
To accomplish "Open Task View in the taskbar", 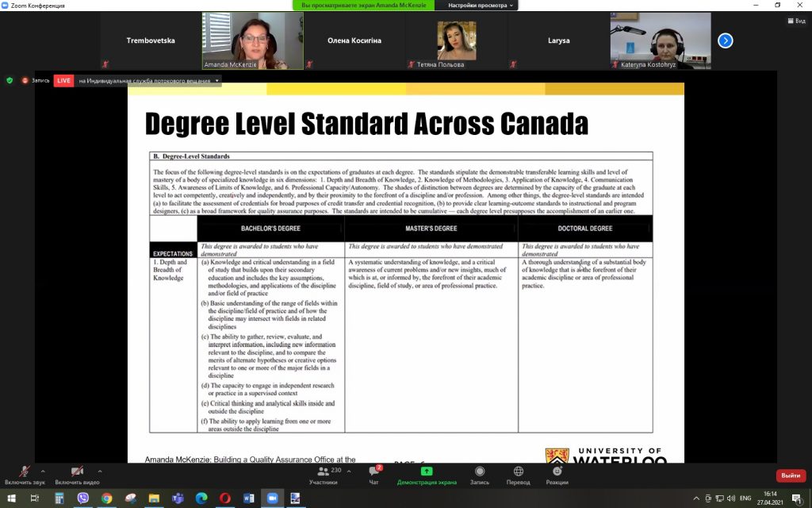I will tap(35, 498).
